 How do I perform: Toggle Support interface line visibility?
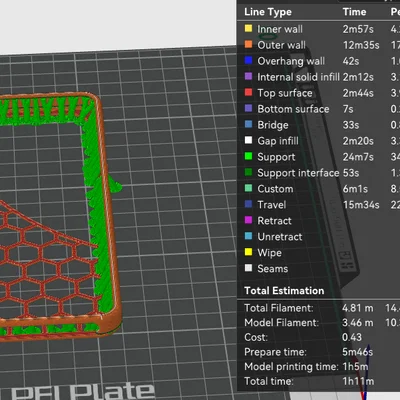(x=318, y=173)
